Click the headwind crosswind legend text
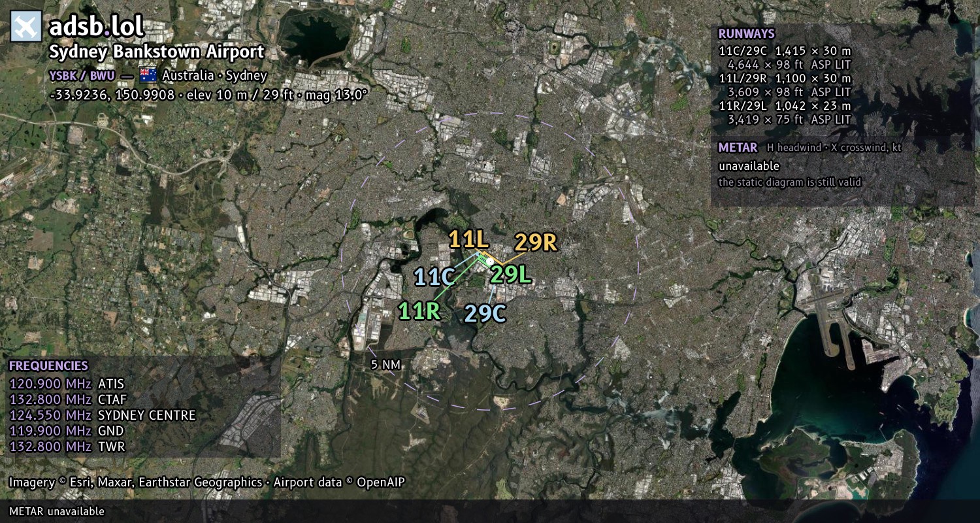This screenshot has height=523, width=980. pyautogui.click(x=834, y=148)
